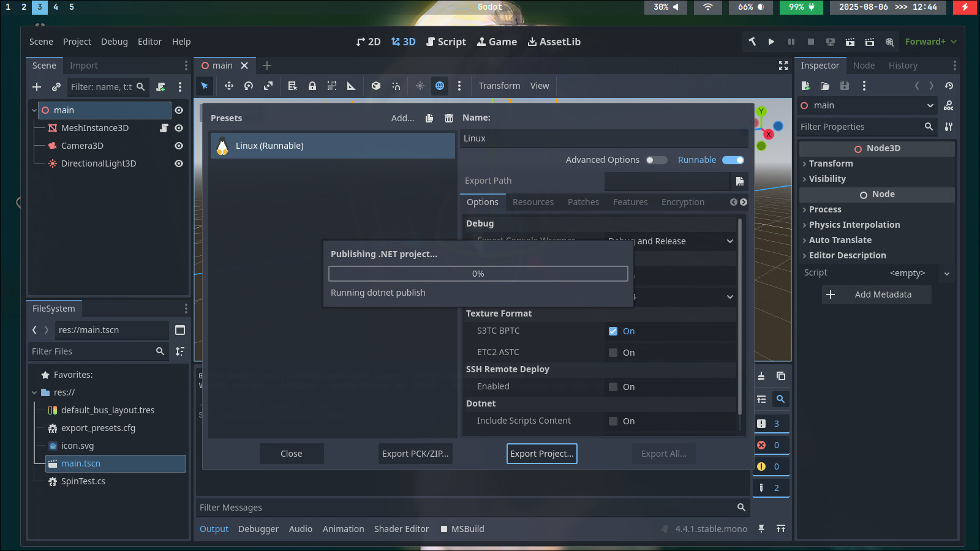Hide the Camera3D node with eye icon
The image size is (980, 551).
point(179,146)
